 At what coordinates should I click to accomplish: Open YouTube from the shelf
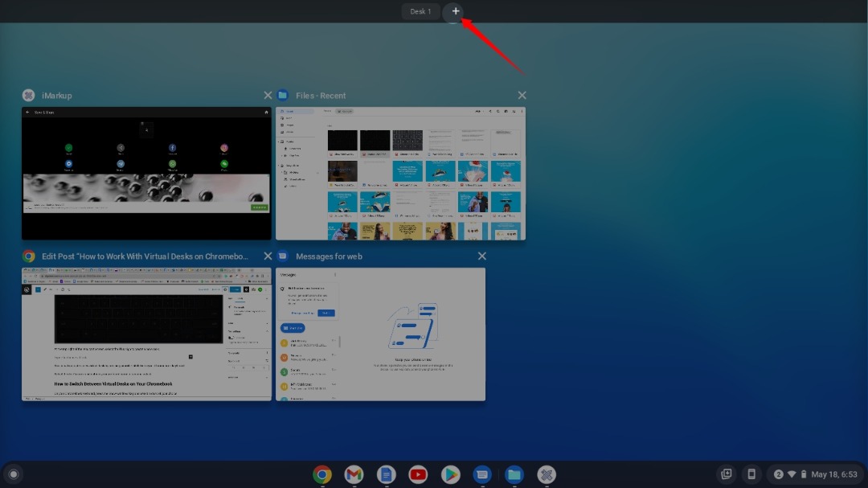[418, 474]
